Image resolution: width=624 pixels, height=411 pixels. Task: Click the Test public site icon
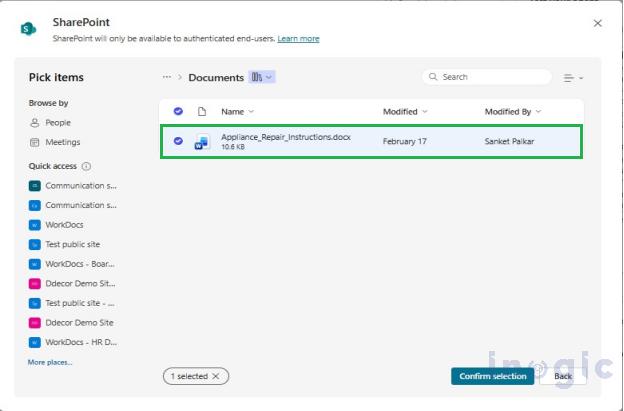[x=35, y=244]
